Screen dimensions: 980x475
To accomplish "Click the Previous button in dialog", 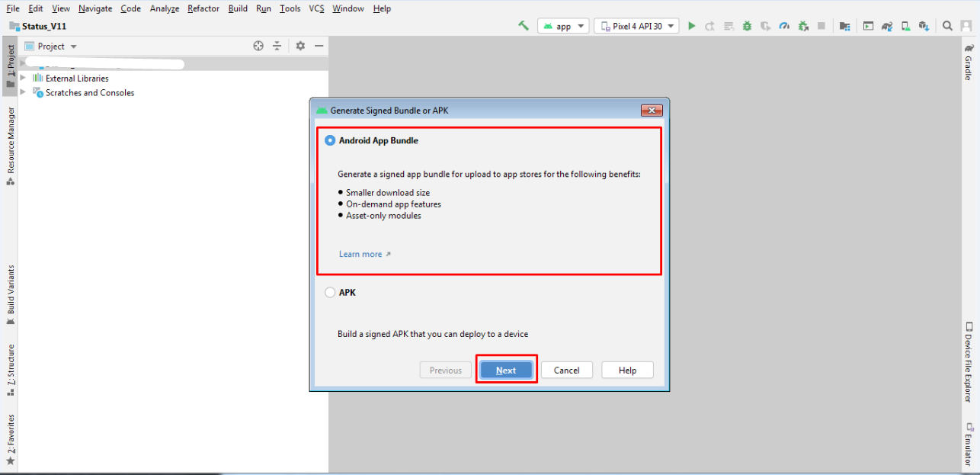I will [x=446, y=370].
